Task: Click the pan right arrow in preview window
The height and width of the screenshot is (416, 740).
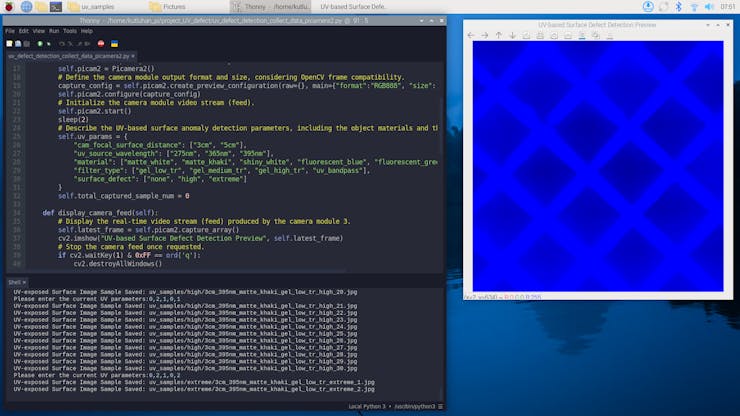Action: click(x=485, y=35)
